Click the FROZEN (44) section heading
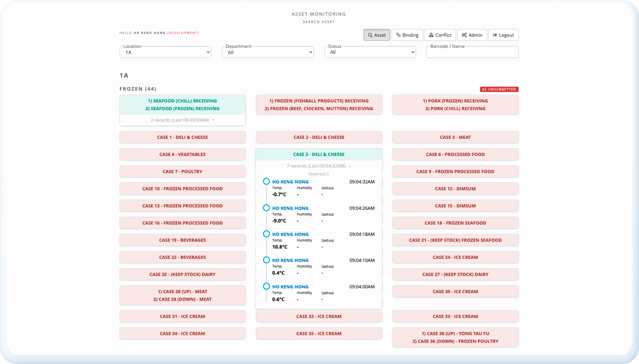Viewport: 639px width, 364px height. [138, 89]
